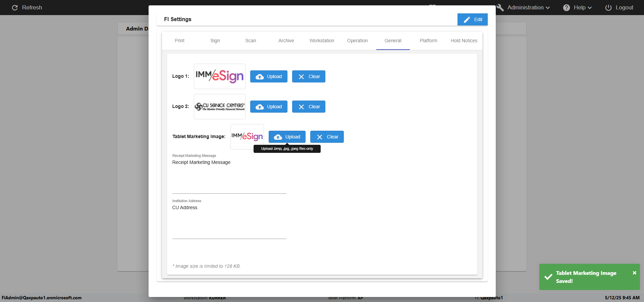Click the CU Service Centers Logo 2 thumbnail
The height and width of the screenshot is (302, 644).
coord(220,107)
